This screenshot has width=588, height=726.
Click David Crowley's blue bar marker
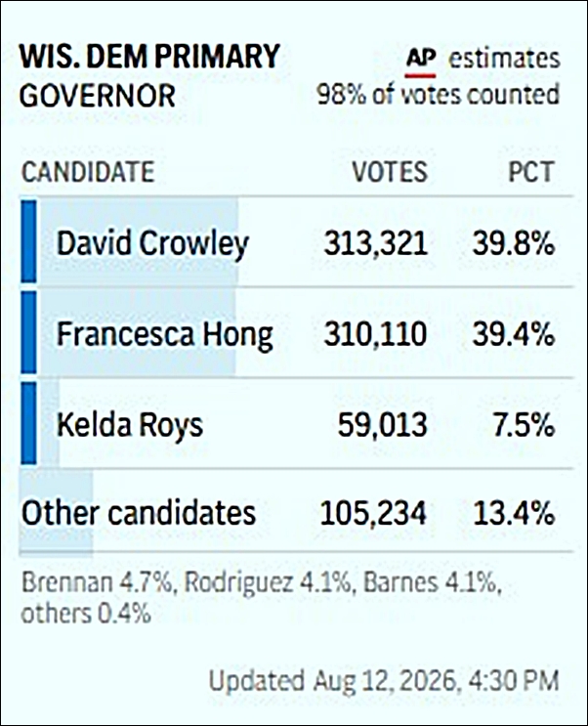coord(28,241)
